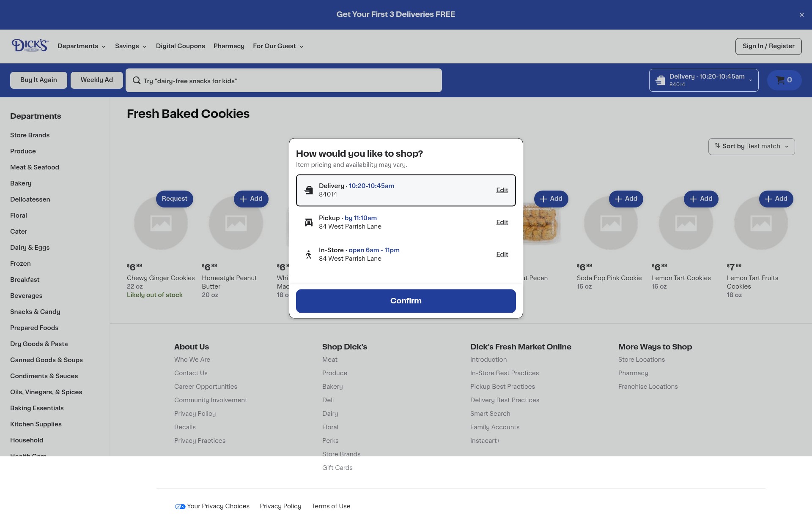Select the In-Store open 6am-11pm option
The width and height of the screenshot is (812, 521).
(406, 254)
